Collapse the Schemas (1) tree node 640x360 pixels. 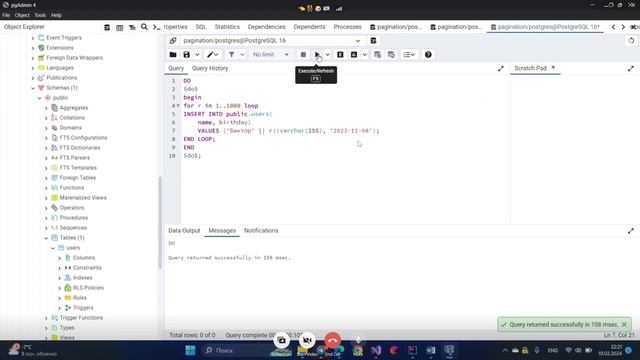pos(33,88)
